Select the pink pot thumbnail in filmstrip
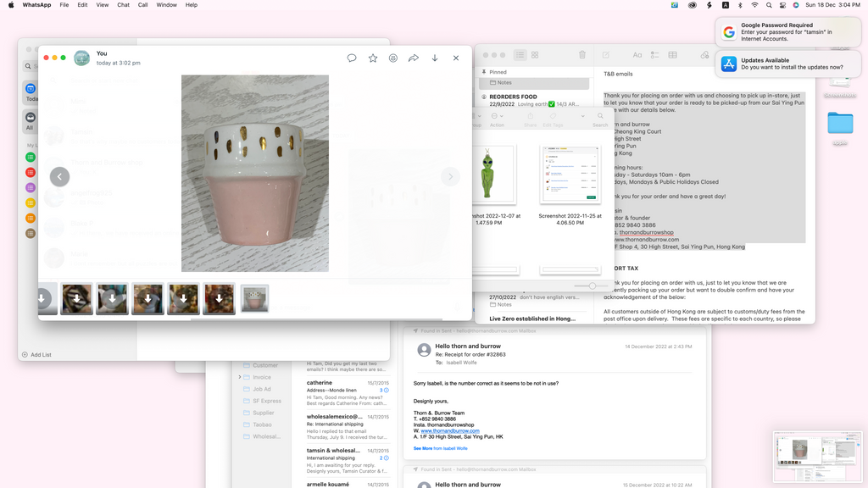This screenshot has height=488, width=868. click(x=254, y=298)
